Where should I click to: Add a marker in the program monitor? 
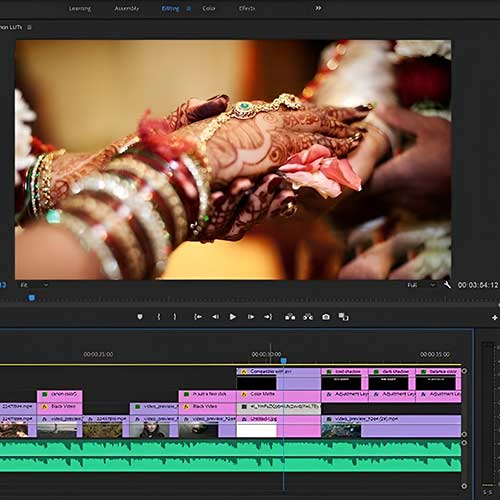pyautogui.click(x=140, y=317)
